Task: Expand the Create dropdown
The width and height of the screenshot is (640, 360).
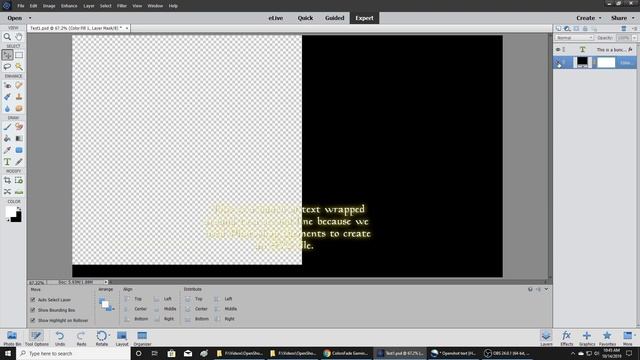Action: click(x=589, y=18)
